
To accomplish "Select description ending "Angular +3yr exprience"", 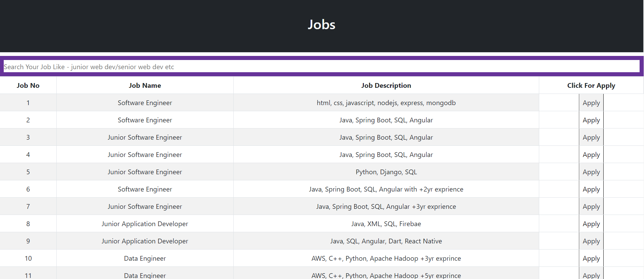I will click(x=386, y=206).
